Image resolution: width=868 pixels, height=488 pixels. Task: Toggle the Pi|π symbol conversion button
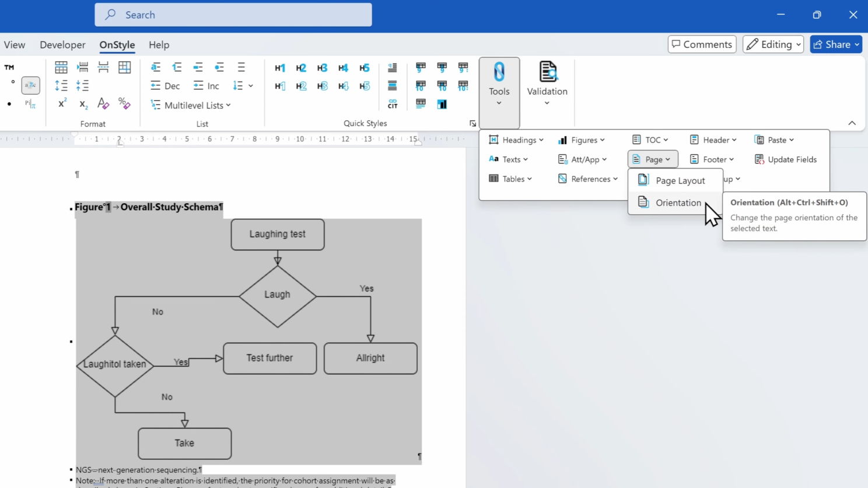pos(30,104)
